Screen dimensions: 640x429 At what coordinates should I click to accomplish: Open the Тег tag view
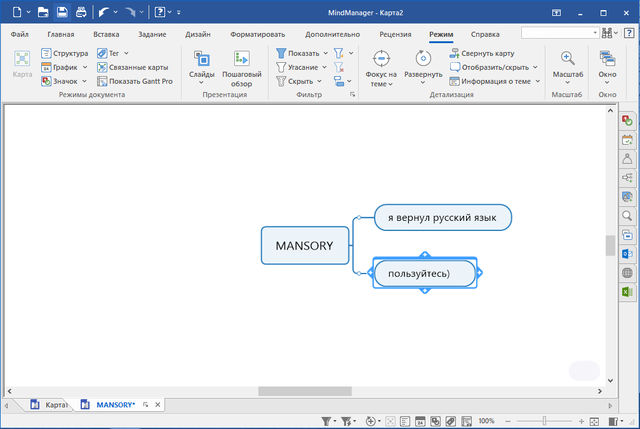(x=108, y=53)
